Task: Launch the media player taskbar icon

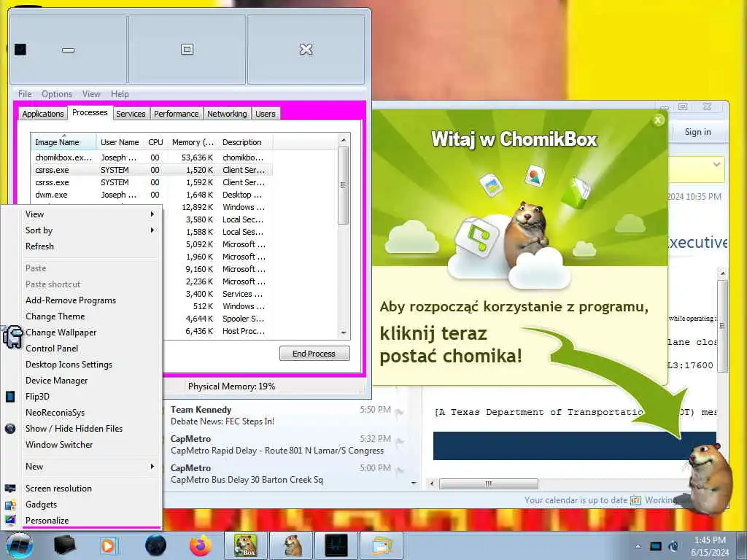Action: (x=108, y=545)
